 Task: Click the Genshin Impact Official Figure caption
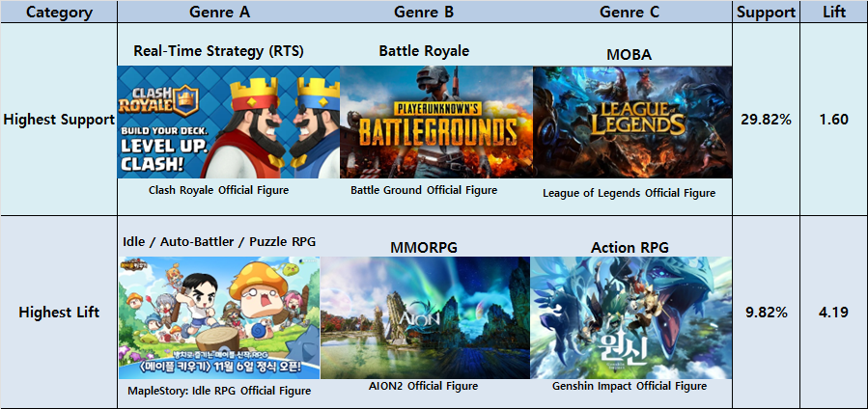tap(630, 386)
